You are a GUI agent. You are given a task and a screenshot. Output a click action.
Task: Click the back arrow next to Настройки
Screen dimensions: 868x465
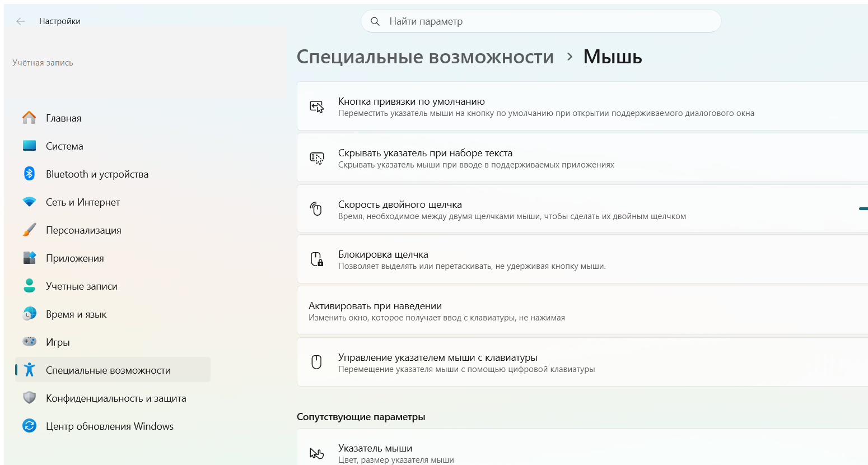21,21
